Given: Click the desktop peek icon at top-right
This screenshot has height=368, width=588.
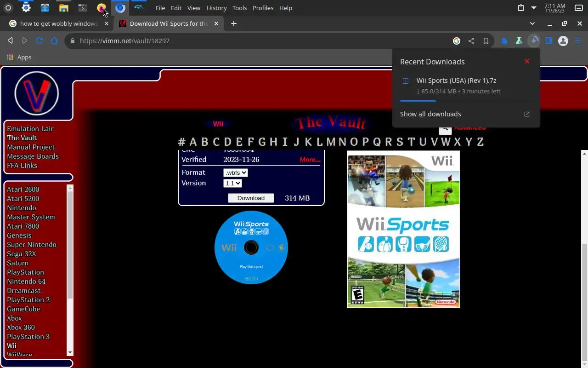Looking at the screenshot, I should coord(579,8).
